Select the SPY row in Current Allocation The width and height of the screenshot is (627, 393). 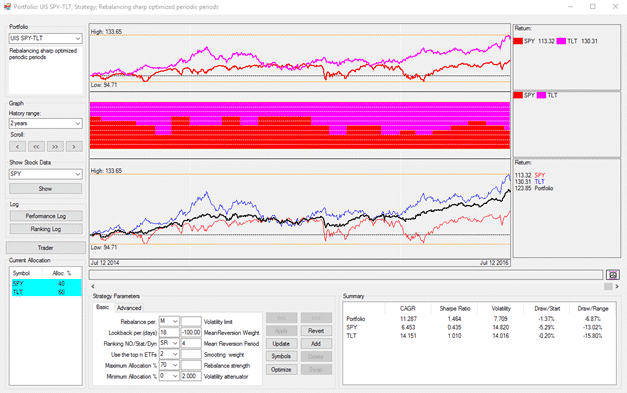[46, 283]
